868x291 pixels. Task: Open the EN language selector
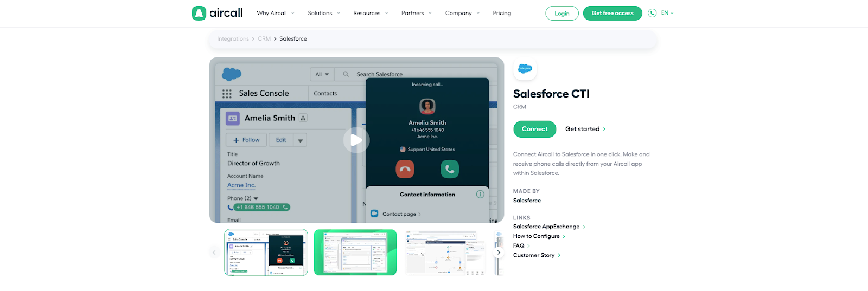click(x=667, y=13)
